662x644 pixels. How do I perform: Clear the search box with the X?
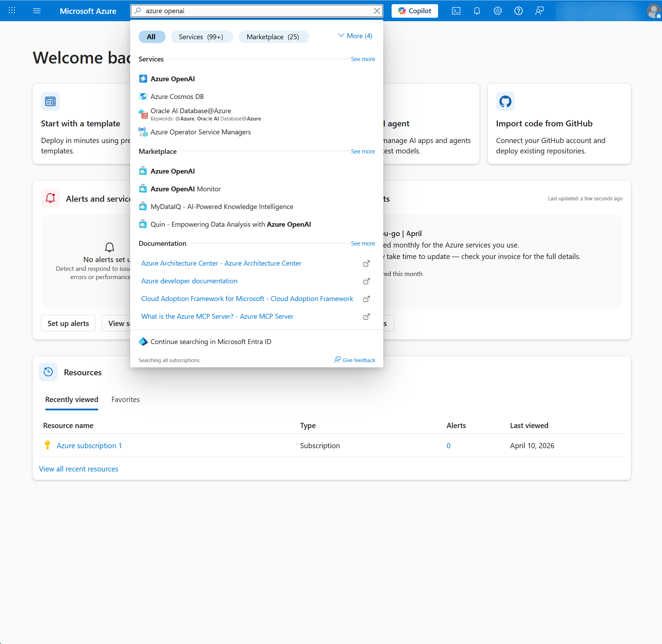coord(377,11)
